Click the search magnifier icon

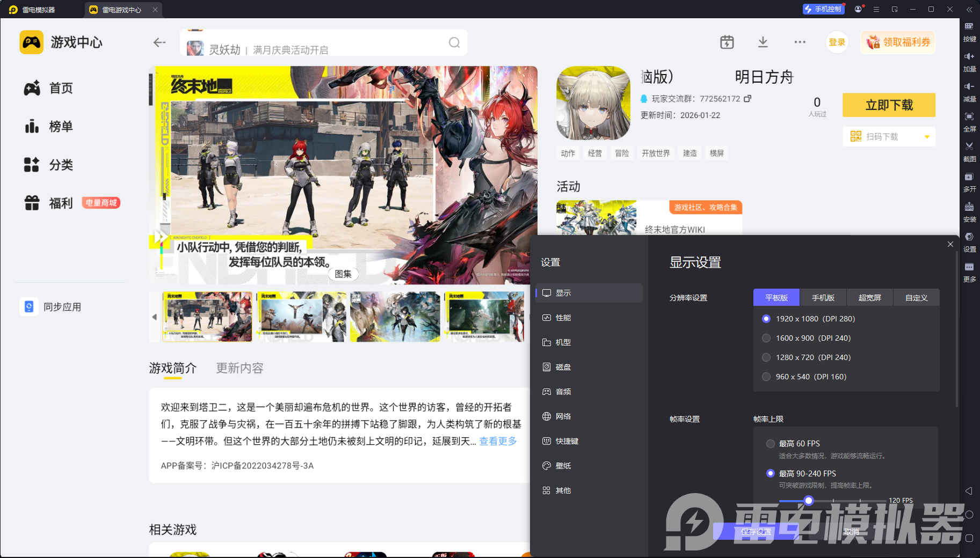[x=454, y=43]
